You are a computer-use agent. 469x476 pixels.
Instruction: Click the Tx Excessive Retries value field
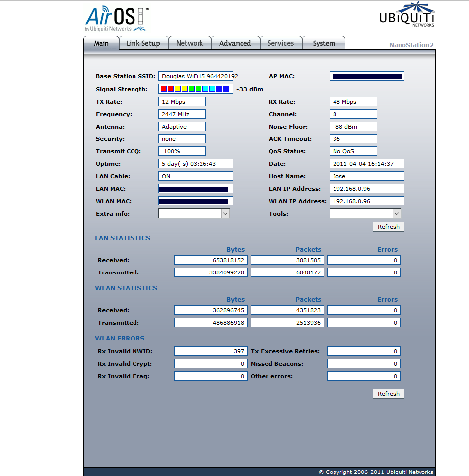tap(364, 351)
